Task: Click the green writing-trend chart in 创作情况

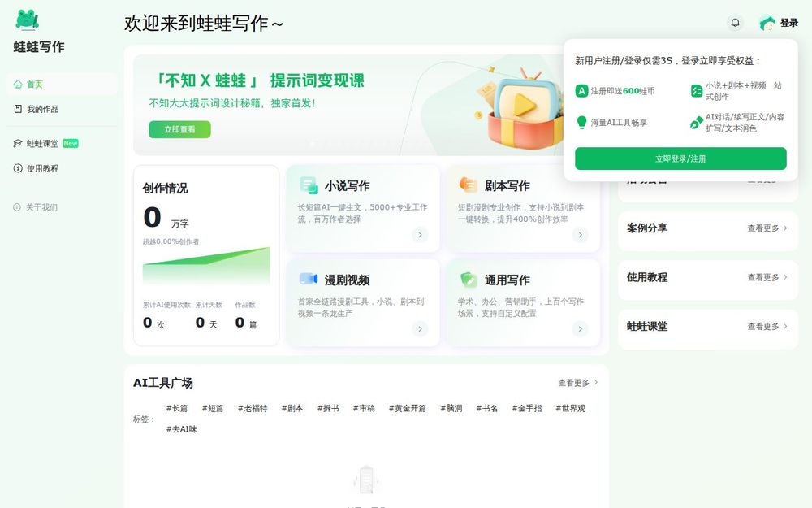Action: (206, 266)
